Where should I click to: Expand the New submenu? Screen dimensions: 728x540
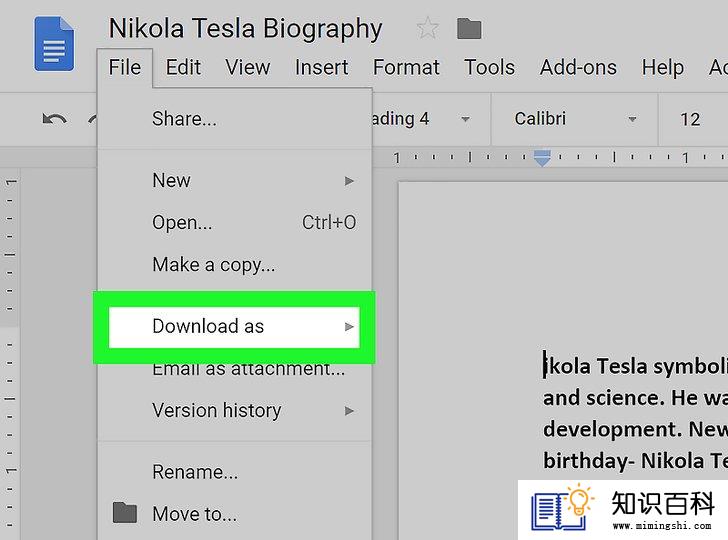(234, 180)
